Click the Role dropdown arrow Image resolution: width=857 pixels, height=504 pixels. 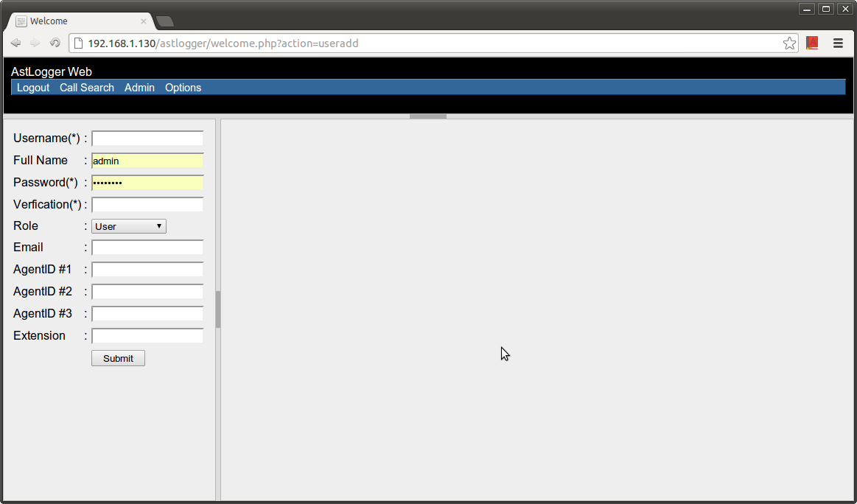click(159, 226)
